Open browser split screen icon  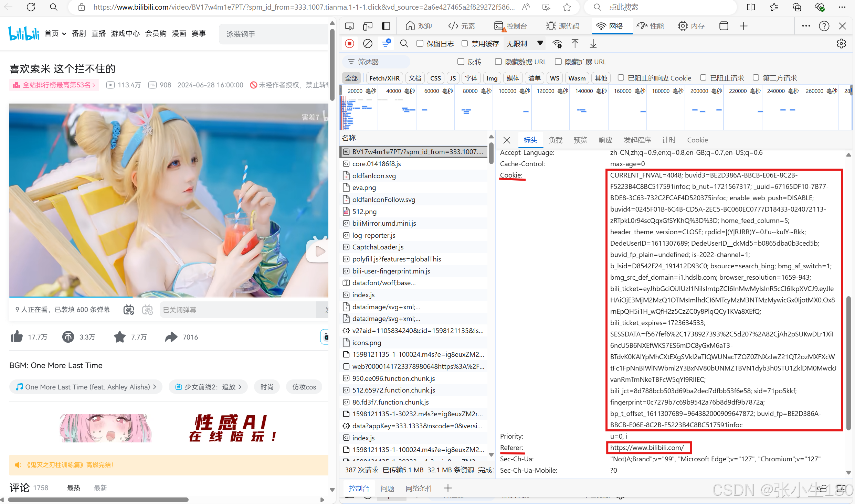[x=751, y=7]
